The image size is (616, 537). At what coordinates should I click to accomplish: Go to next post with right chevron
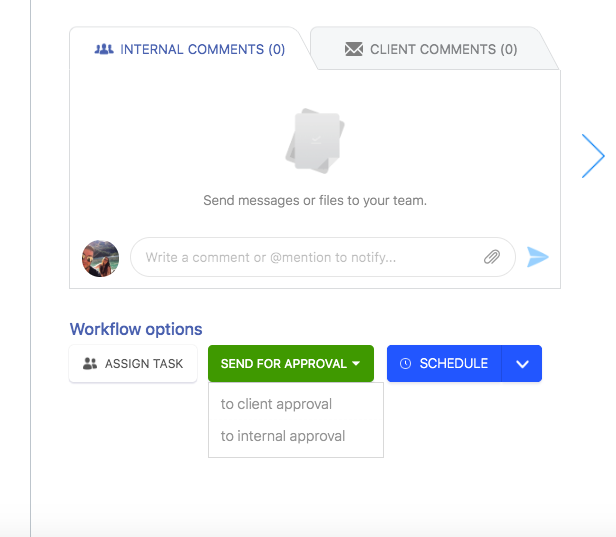coord(593,156)
